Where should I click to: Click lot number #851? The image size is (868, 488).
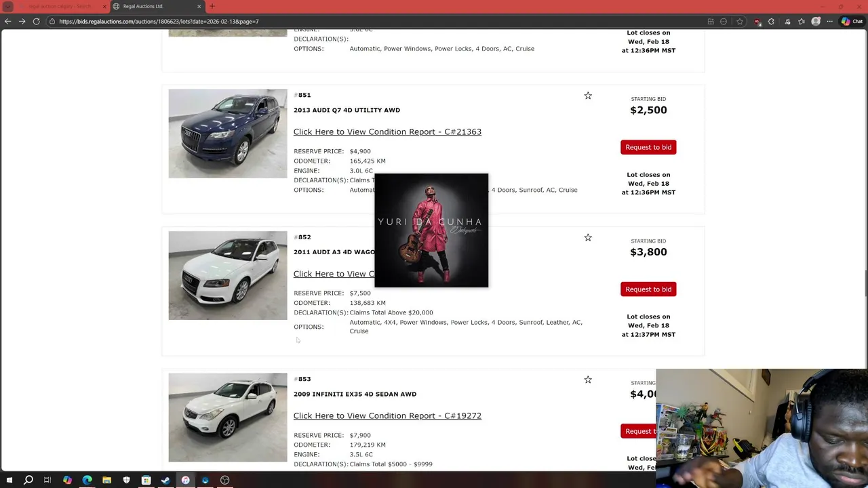tap(302, 95)
